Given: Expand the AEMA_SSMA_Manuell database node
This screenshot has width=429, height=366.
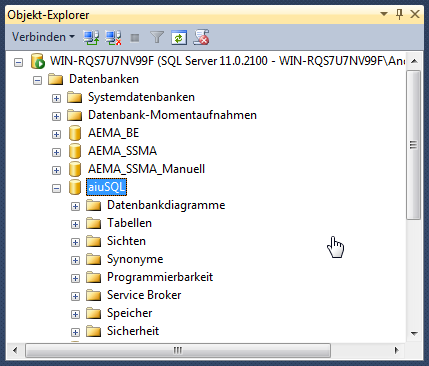Looking at the screenshot, I should coord(56,170).
